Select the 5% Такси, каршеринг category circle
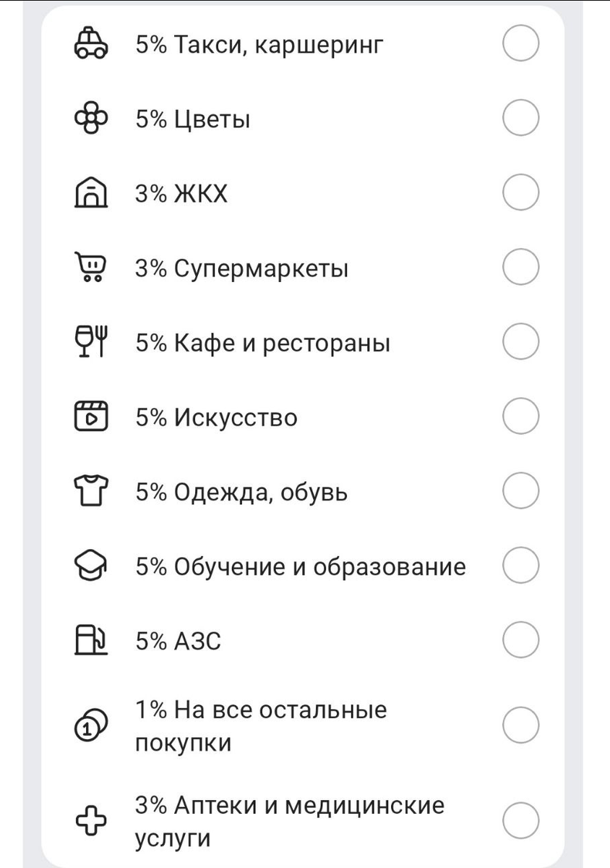 [x=521, y=43]
